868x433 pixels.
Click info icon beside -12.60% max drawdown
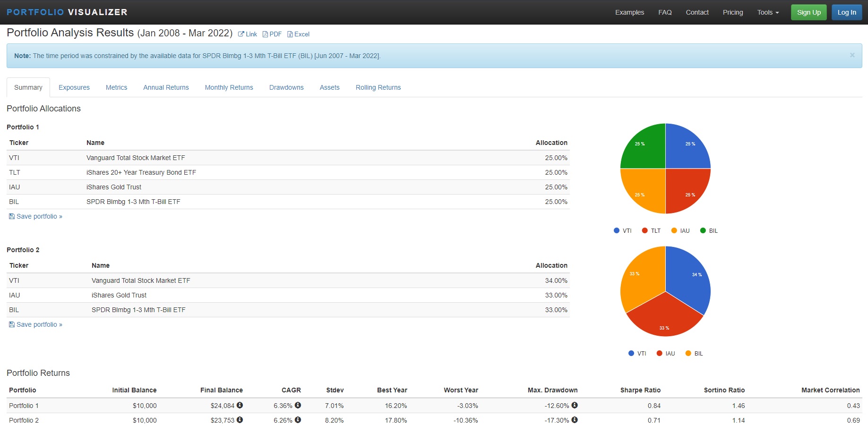(575, 405)
